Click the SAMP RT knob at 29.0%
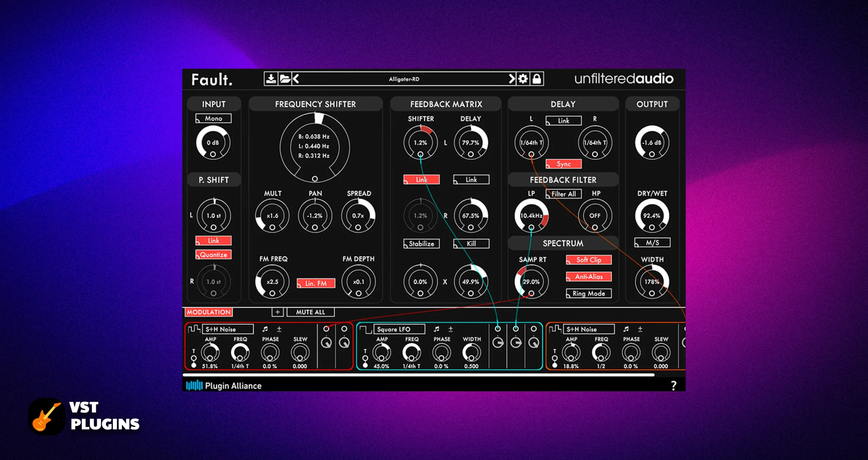This screenshot has height=460, width=868. (531, 282)
